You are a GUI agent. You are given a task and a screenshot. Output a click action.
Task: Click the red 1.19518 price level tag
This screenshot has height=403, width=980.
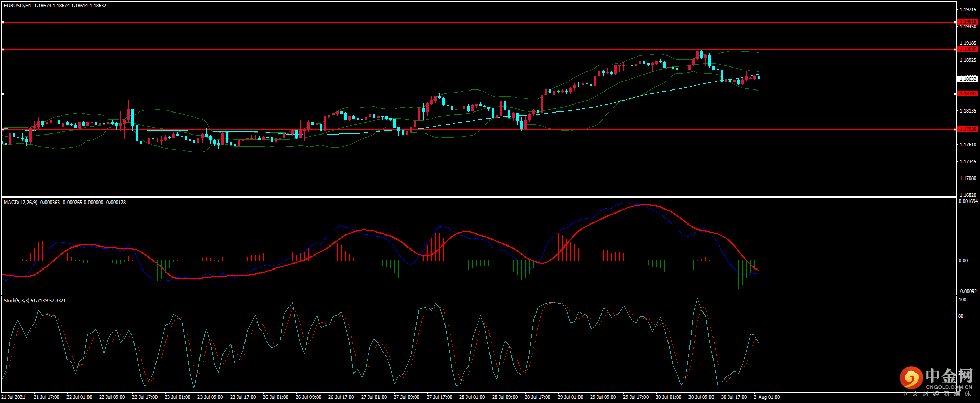tap(967, 22)
